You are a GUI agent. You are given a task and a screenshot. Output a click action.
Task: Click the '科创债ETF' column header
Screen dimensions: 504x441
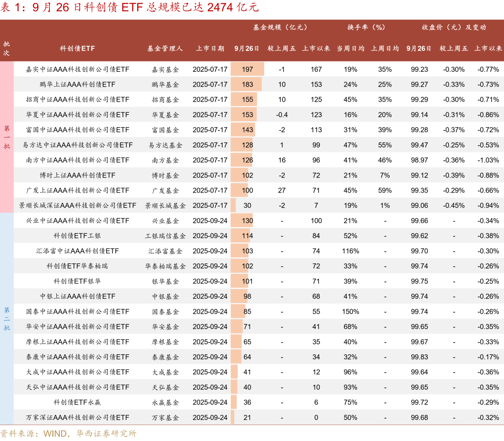pyautogui.click(x=77, y=48)
